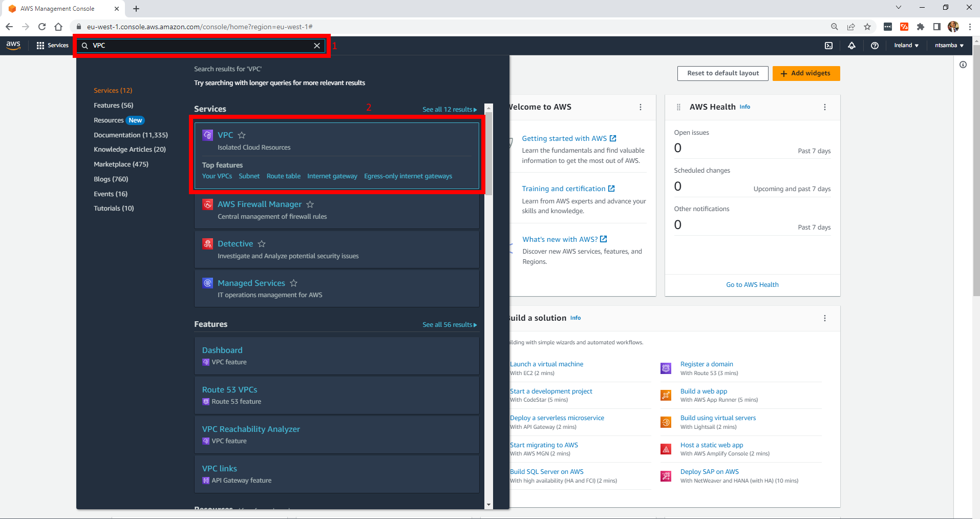The image size is (980, 519).
Task: Open AWS Health widget options menu
Action: click(x=824, y=107)
